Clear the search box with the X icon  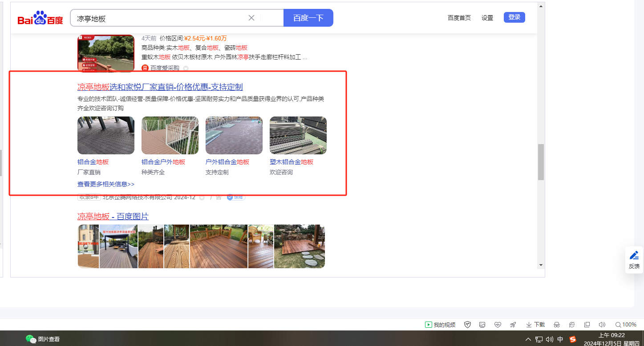click(x=251, y=18)
